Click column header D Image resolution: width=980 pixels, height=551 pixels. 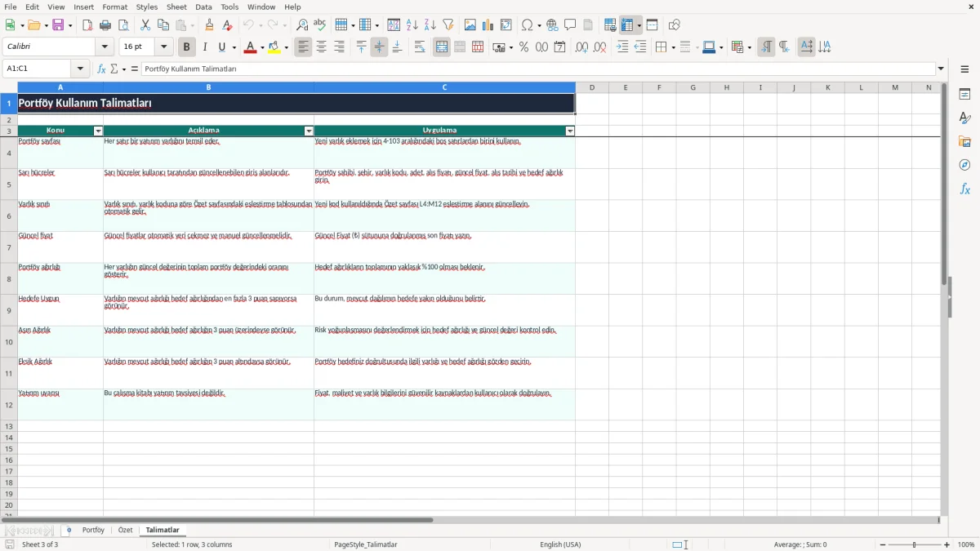tap(592, 87)
